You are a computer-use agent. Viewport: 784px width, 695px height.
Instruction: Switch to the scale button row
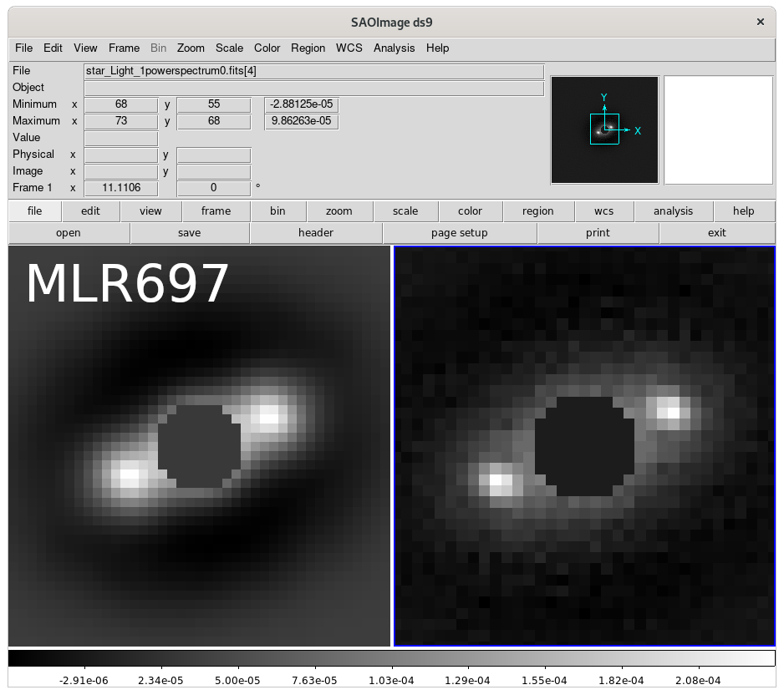pos(405,211)
